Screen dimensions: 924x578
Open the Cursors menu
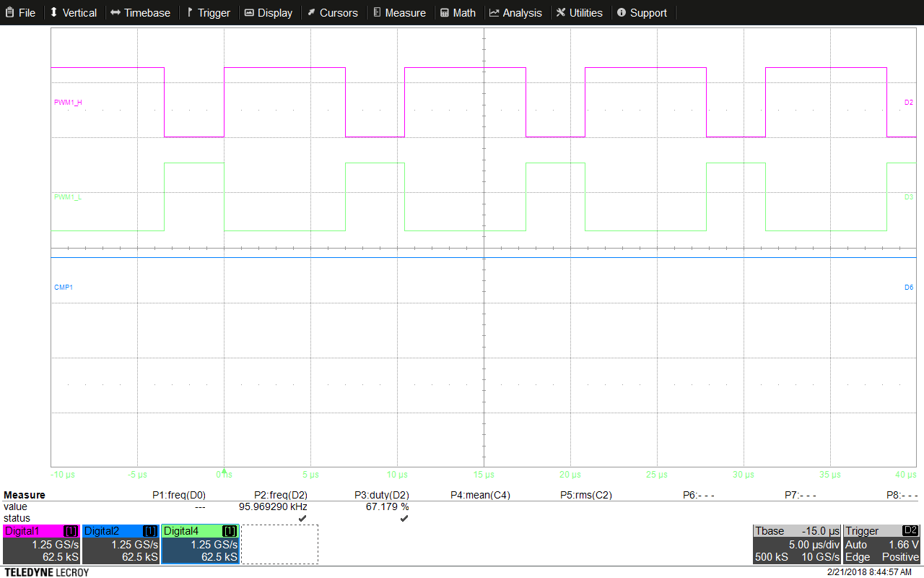coord(332,13)
